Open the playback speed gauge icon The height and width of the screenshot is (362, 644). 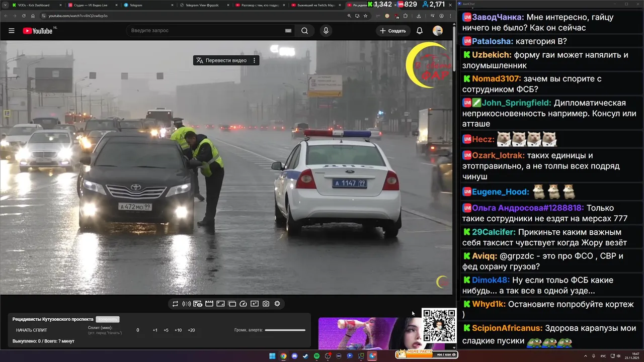(x=244, y=304)
